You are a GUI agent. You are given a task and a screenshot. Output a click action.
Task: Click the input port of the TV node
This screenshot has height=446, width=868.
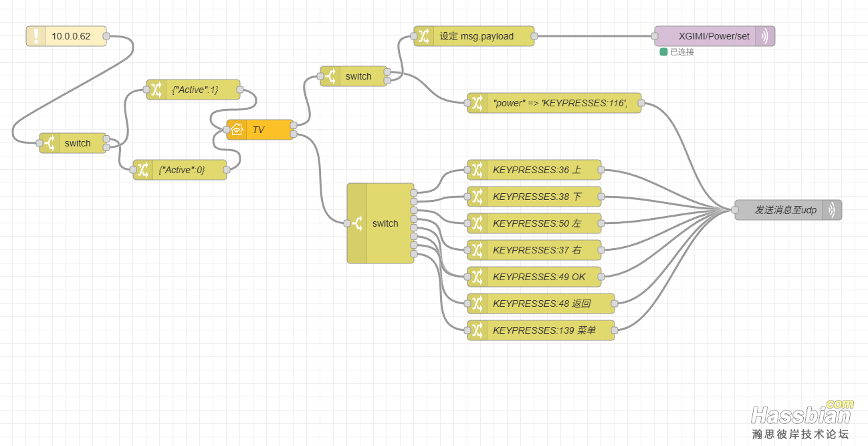(227, 130)
